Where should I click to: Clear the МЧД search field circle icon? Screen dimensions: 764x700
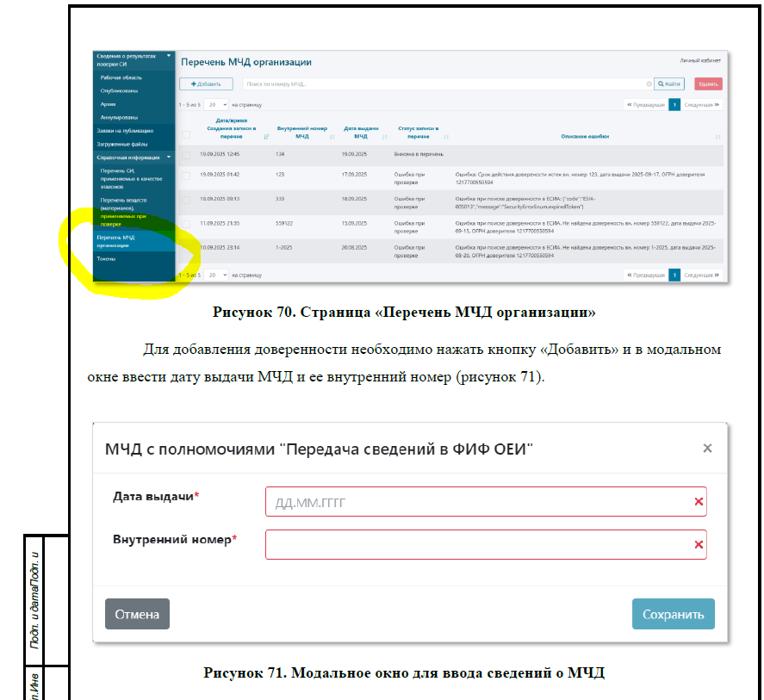tap(649, 84)
